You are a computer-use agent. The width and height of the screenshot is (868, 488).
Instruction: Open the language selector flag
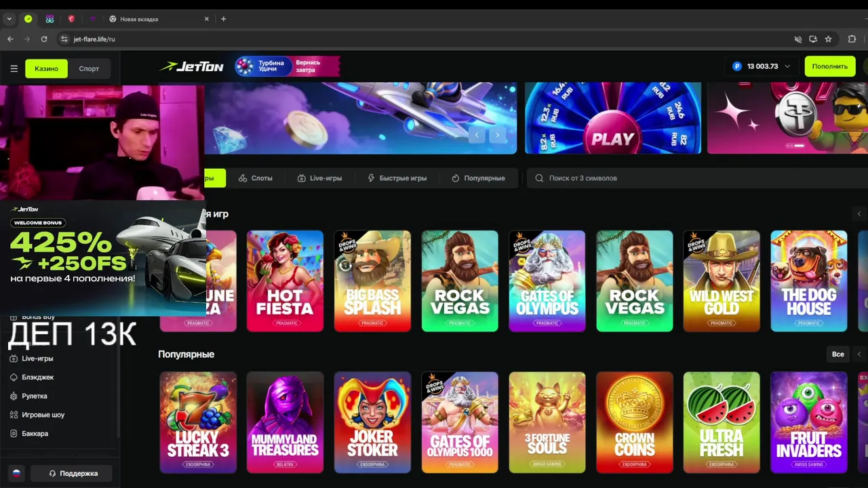16,474
